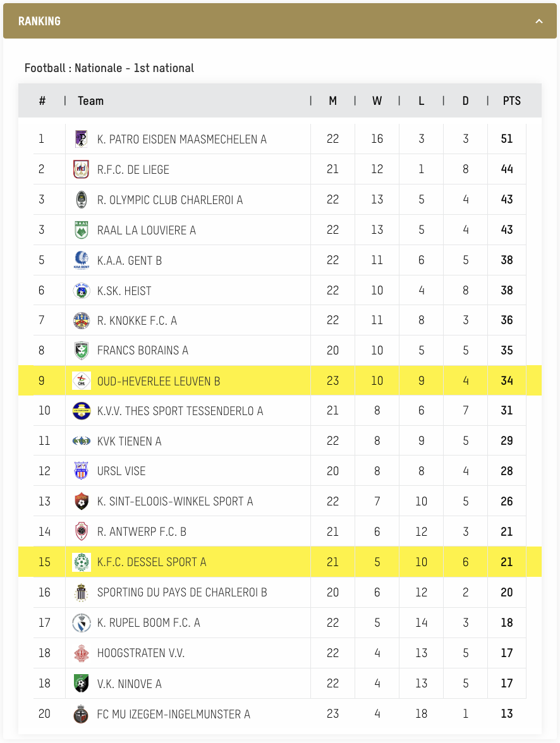Click the R.F.C. de Liege crest icon
This screenshot has width=560, height=743.
82,169
